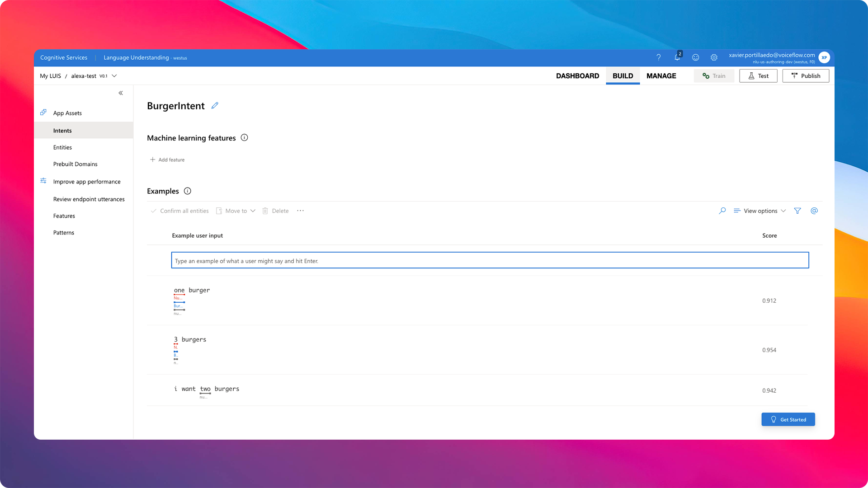Open notifications bell showing 2 alerts
Image resolution: width=868 pixels, height=488 pixels.
tap(677, 57)
